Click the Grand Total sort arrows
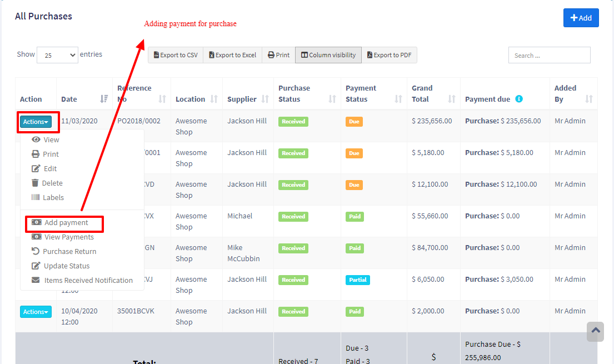The image size is (614, 364). 452,99
